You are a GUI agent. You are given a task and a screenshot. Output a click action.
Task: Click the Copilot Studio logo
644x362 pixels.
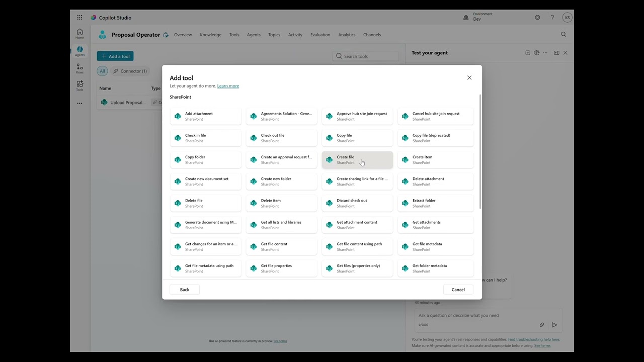click(x=93, y=18)
